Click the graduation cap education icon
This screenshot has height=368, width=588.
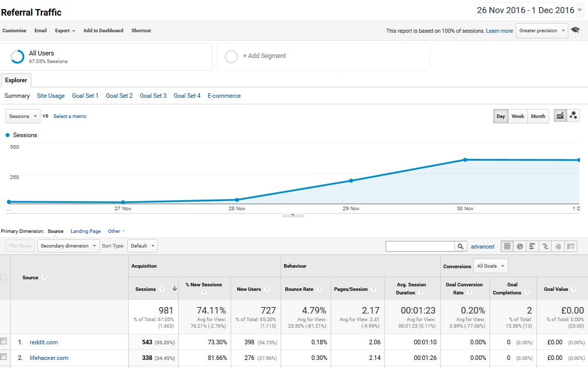(x=575, y=30)
